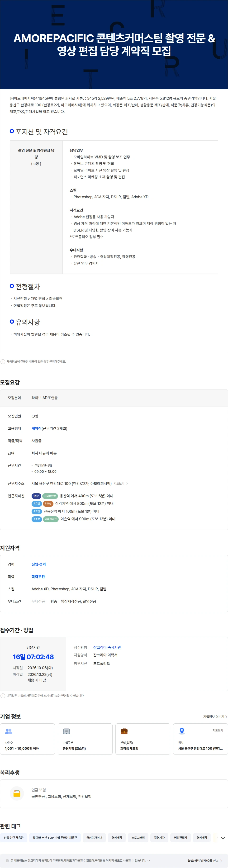
Task: Click the info icon beside recruitment error notice
Action: point(3,361)
